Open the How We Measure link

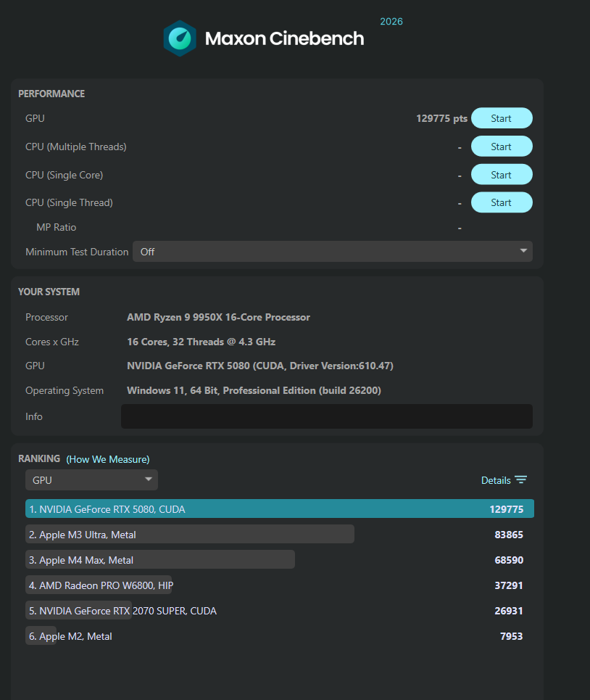coord(108,459)
